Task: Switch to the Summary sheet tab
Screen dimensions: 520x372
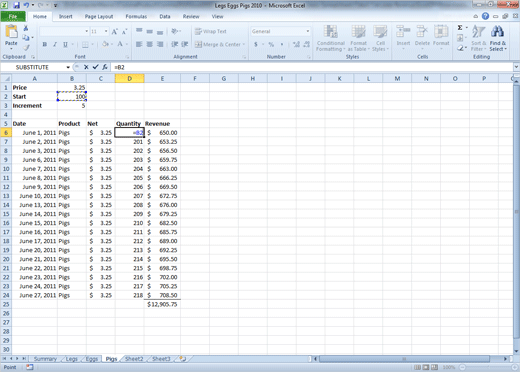Action: click(45, 359)
